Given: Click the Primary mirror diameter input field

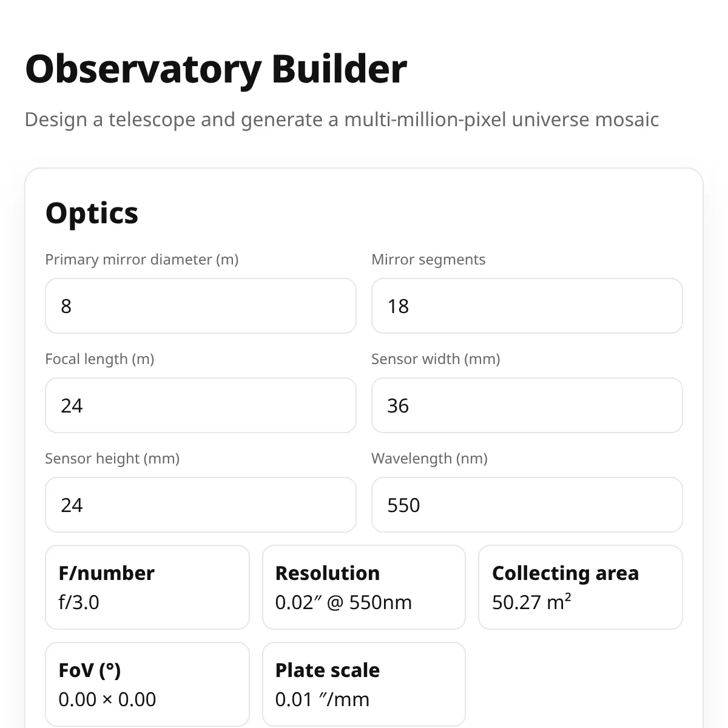Looking at the screenshot, I should click(201, 306).
